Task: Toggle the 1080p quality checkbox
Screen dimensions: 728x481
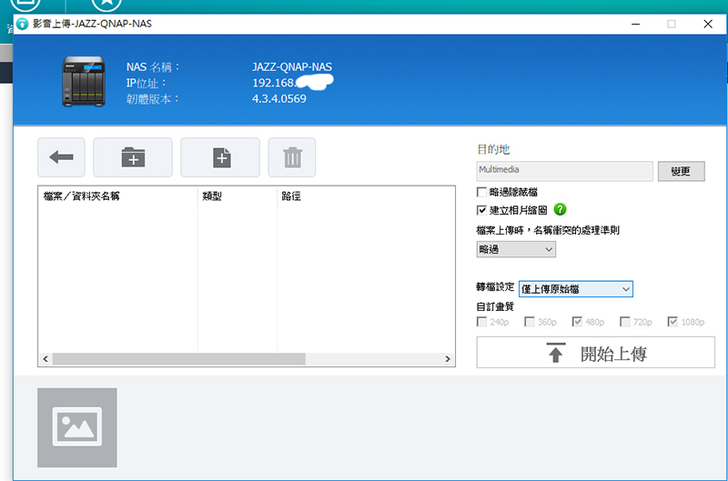Action: (x=673, y=322)
